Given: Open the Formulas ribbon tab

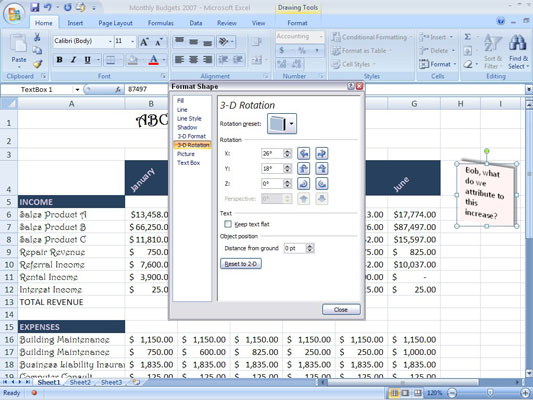Looking at the screenshot, I should [160, 23].
